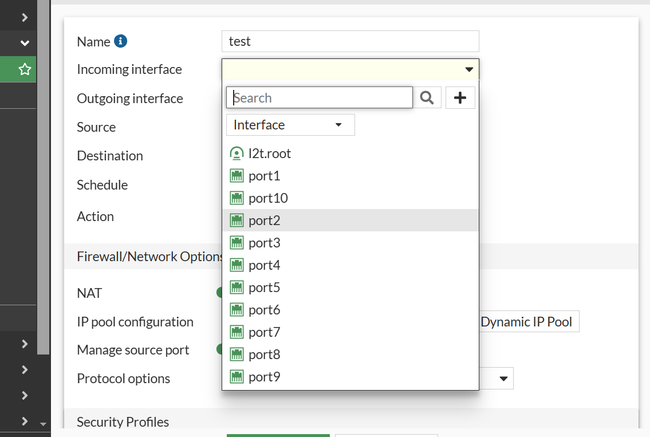Open the Interface type filter dropdown

tap(290, 125)
